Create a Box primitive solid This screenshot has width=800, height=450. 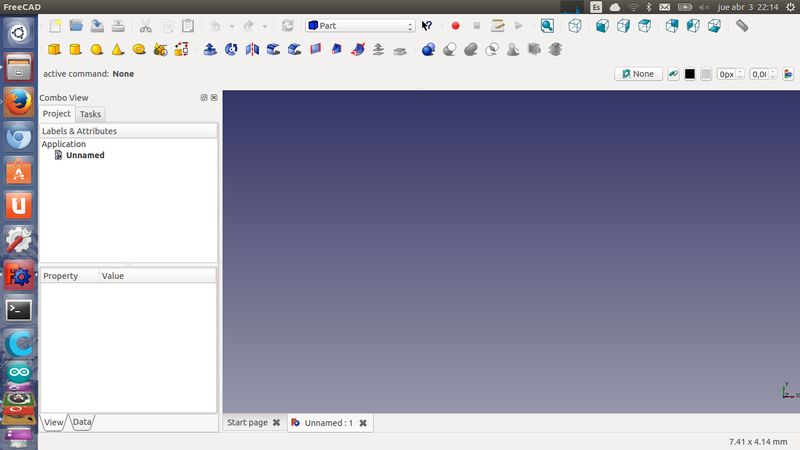pyautogui.click(x=54, y=49)
